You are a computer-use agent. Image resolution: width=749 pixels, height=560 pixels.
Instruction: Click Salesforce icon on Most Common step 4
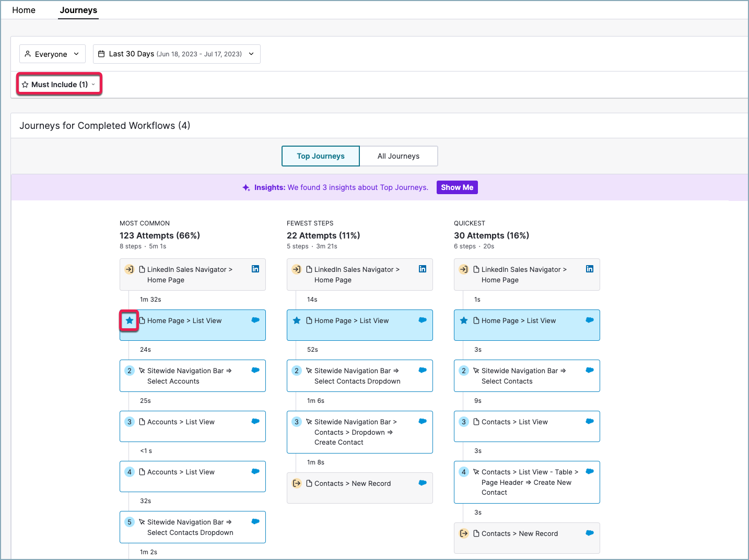pos(255,471)
